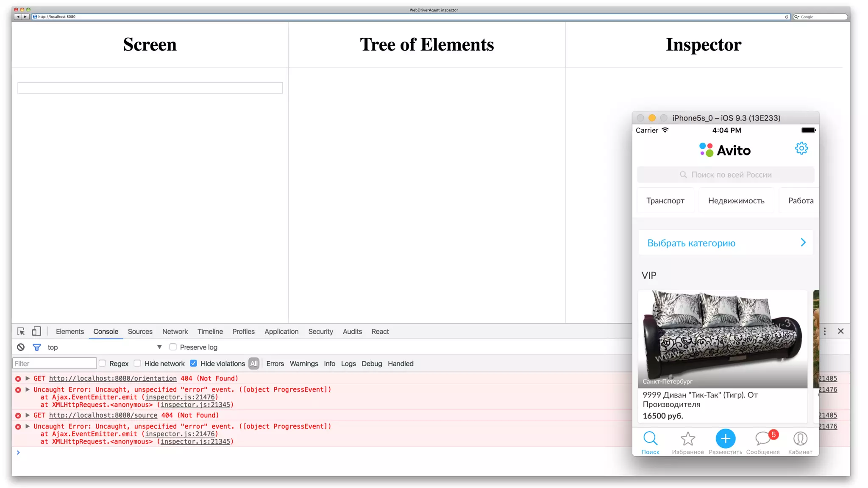The height and width of the screenshot is (488, 868).
Task: Expand the orientation 404 error entry
Action: point(28,378)
